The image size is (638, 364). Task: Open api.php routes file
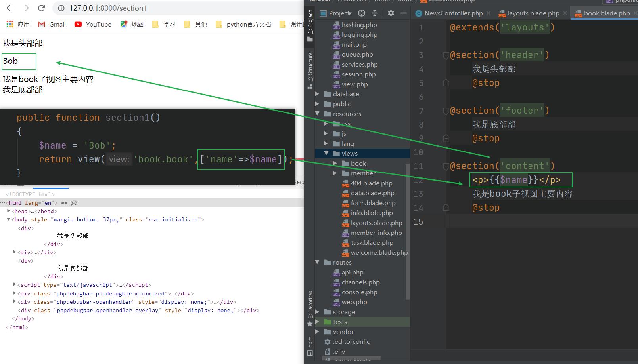click(348, 272)
